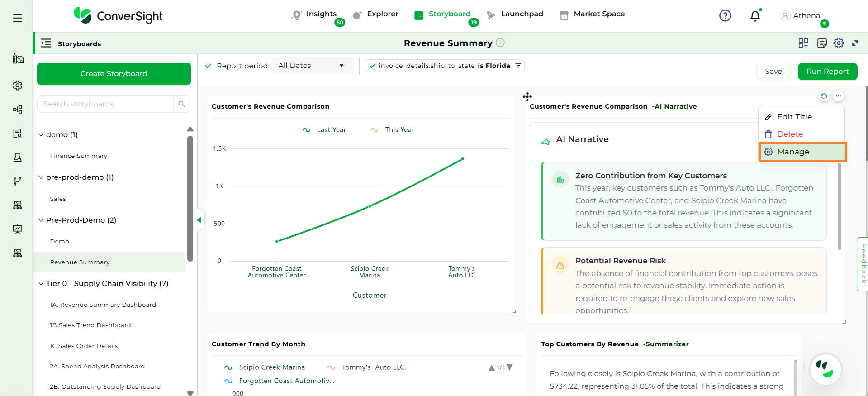Click the Create Storyboard button
Image resolution: width=868 pixels, height=396 pixels.
[x=114, y=74]
